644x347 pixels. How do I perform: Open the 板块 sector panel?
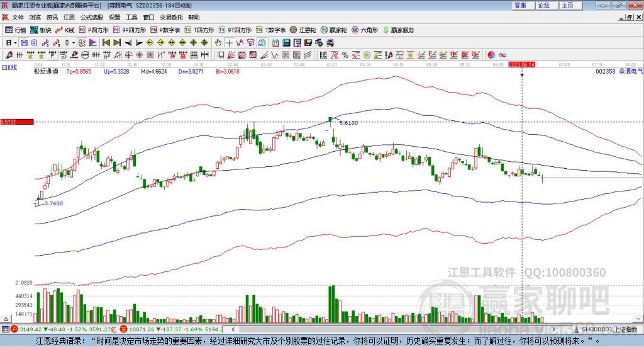click(41, 30)
